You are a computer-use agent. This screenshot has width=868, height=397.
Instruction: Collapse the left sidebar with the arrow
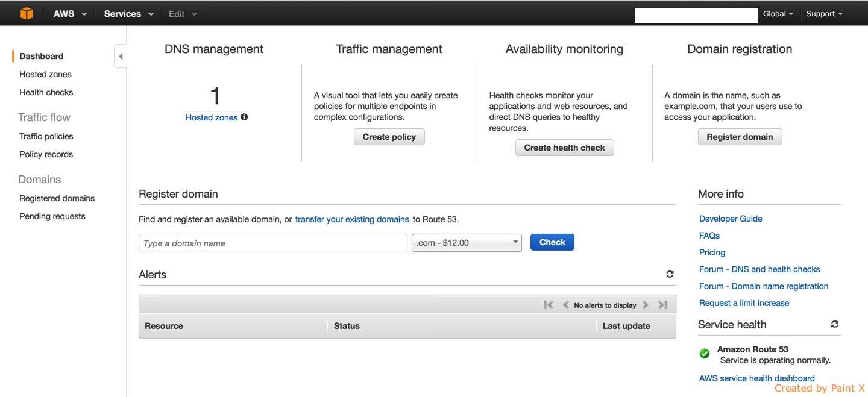[120, 55]
